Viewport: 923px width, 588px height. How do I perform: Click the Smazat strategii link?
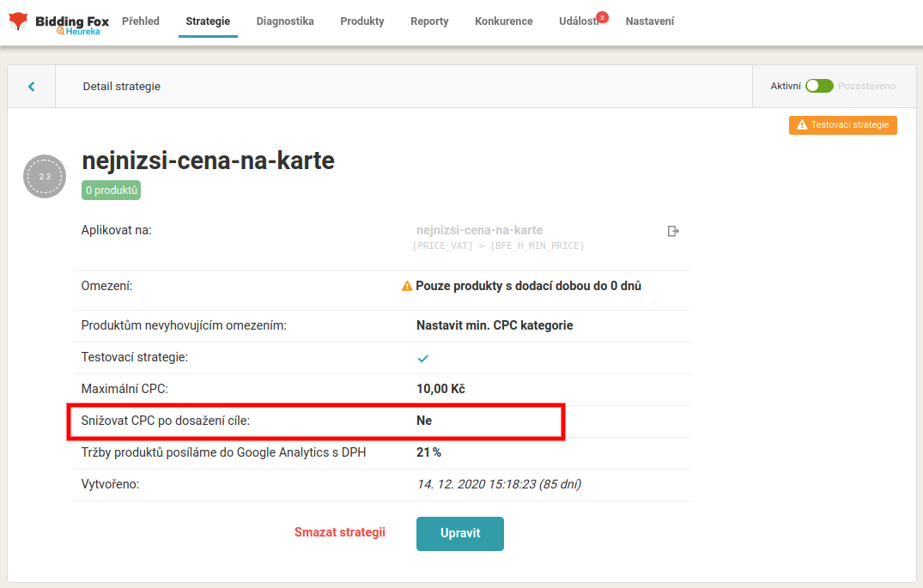click(x=340, y=532)
